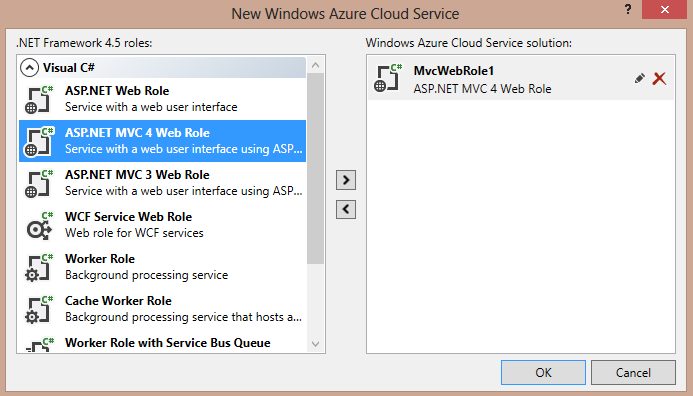Click the MvcWebRole1 role icon in solution
This screenshot has height=396, width=693.
click(388, 78)
